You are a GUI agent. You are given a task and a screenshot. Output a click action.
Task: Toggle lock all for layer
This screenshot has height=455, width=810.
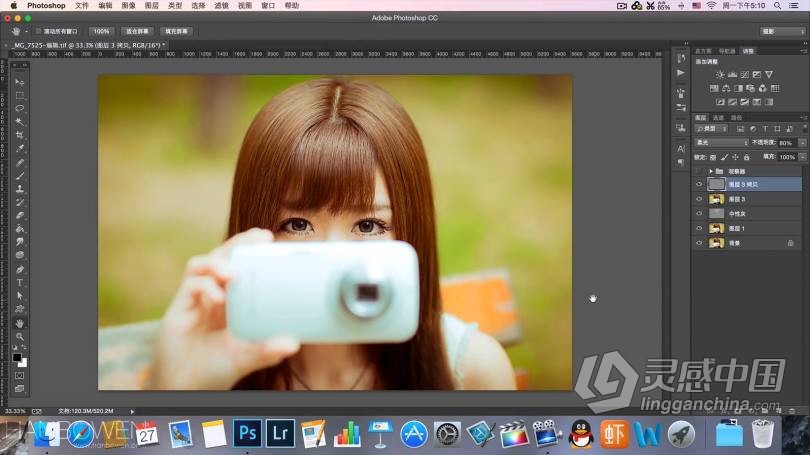(746, 157)
